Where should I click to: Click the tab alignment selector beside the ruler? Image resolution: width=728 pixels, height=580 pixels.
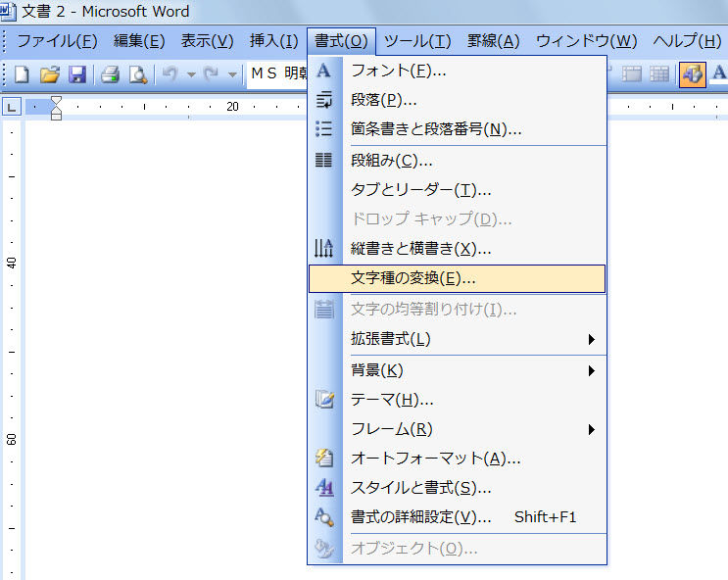(12, 107)
